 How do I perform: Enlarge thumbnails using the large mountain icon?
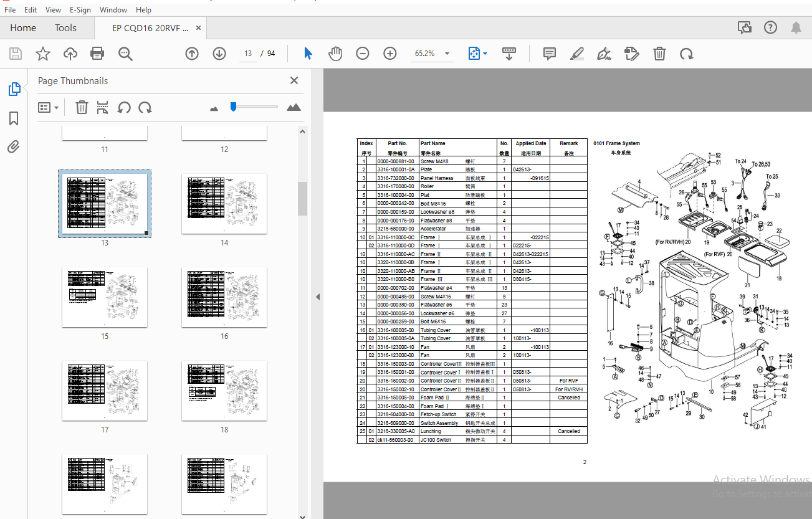[294, 107]
